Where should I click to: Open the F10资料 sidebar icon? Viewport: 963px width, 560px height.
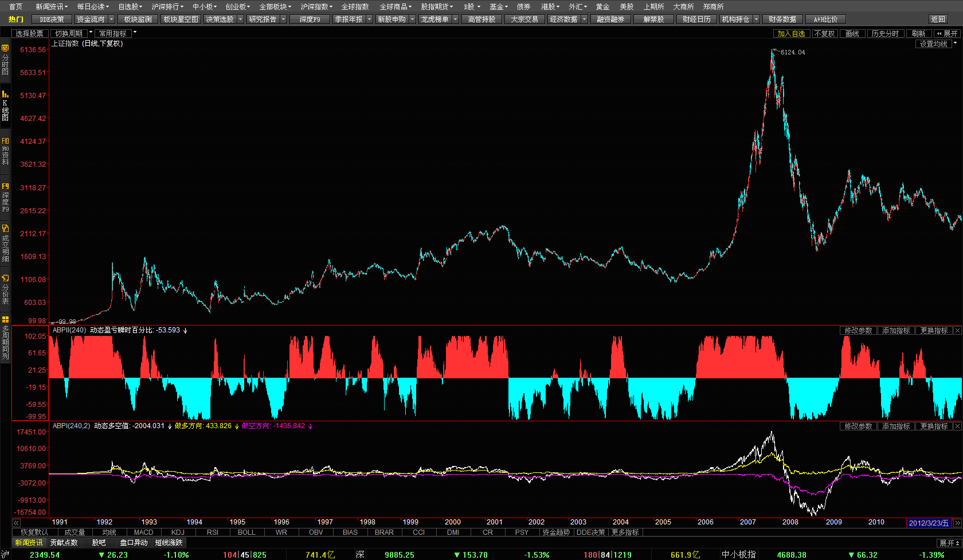click(x=5, y=151)
